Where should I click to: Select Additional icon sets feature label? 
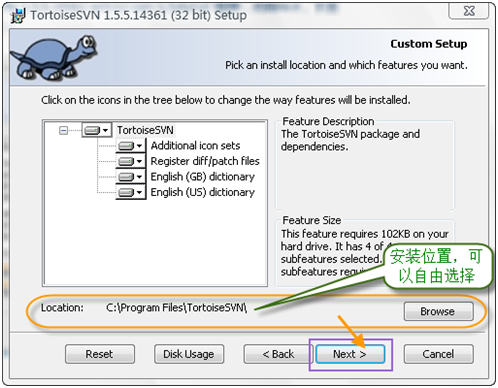click(x=195, y=146)
